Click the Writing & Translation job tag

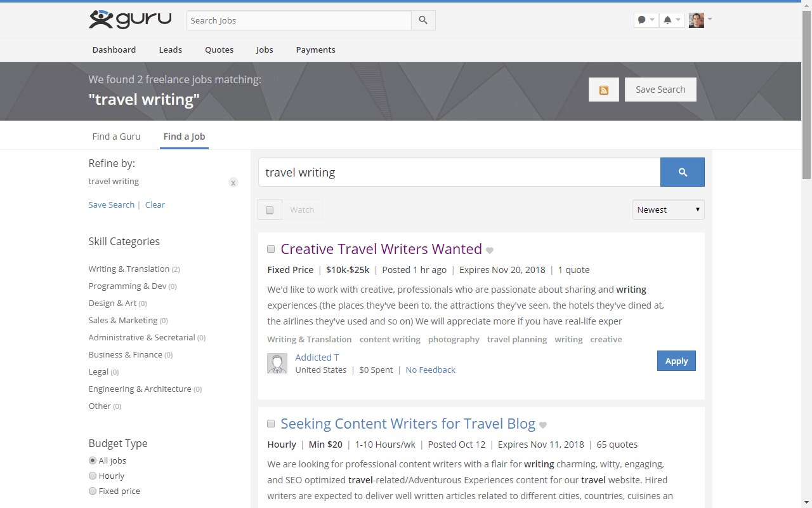point(310,339)
